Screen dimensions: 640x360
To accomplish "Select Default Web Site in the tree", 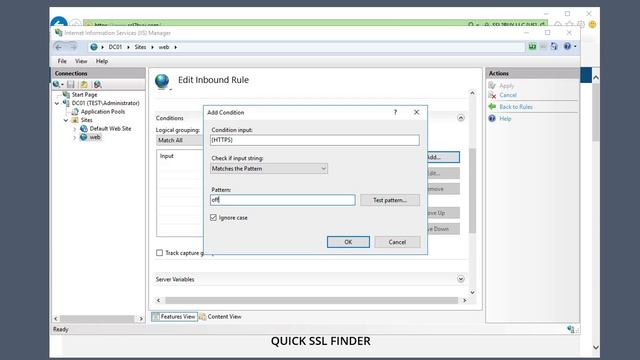I will coord(110,129).
